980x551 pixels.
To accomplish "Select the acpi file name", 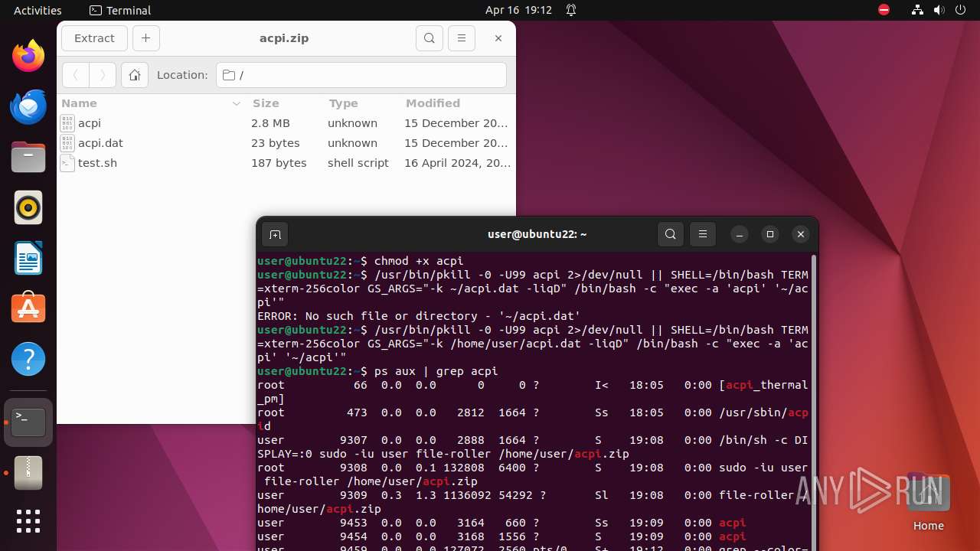I will 90,123.
